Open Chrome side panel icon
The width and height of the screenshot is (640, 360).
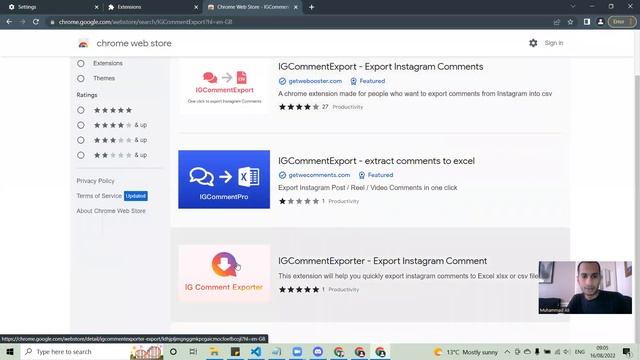click(587, 22)
